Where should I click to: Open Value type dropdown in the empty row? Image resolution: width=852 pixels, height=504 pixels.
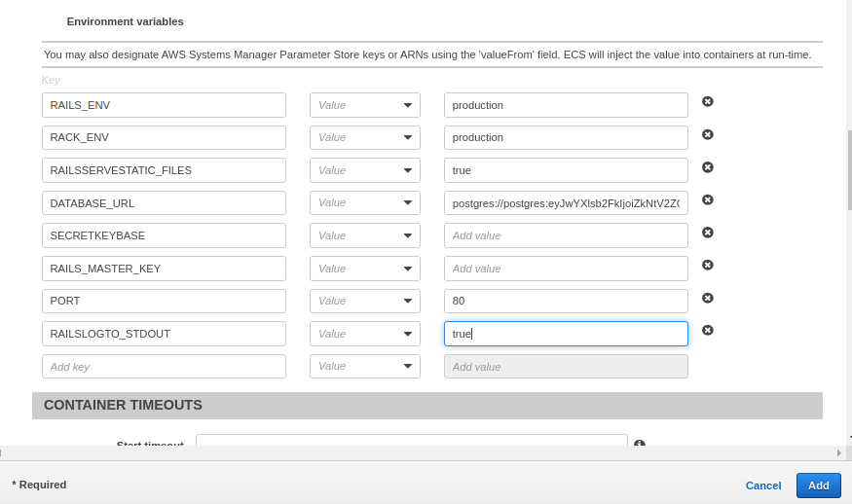[365, 367]
